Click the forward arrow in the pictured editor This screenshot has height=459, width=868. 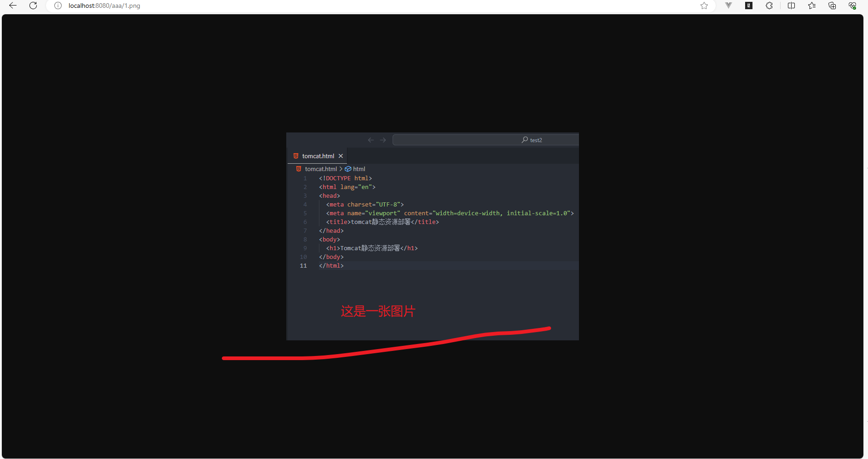pyautogui.click(x=383, y=140)
